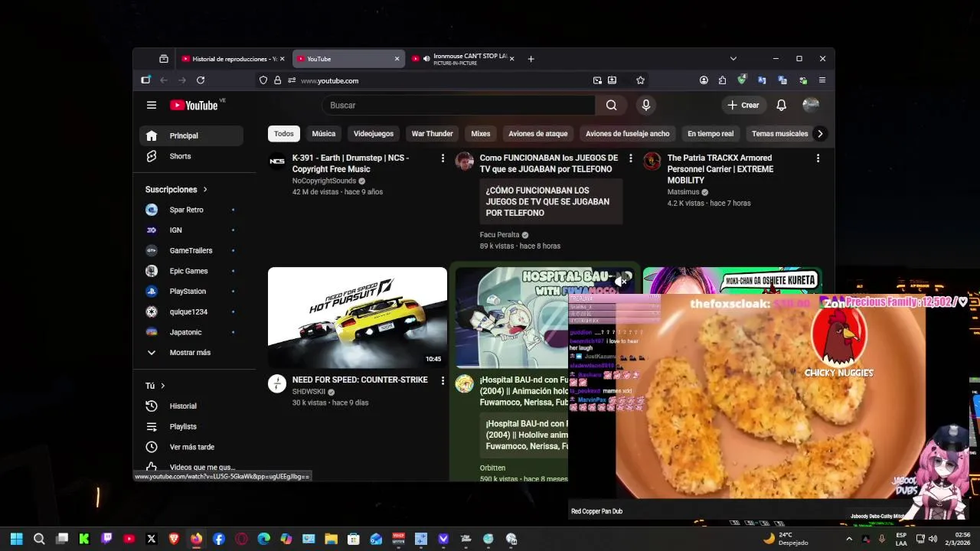
Task: Open options for The Patria TRACKX video
Action: pos(818,158)
